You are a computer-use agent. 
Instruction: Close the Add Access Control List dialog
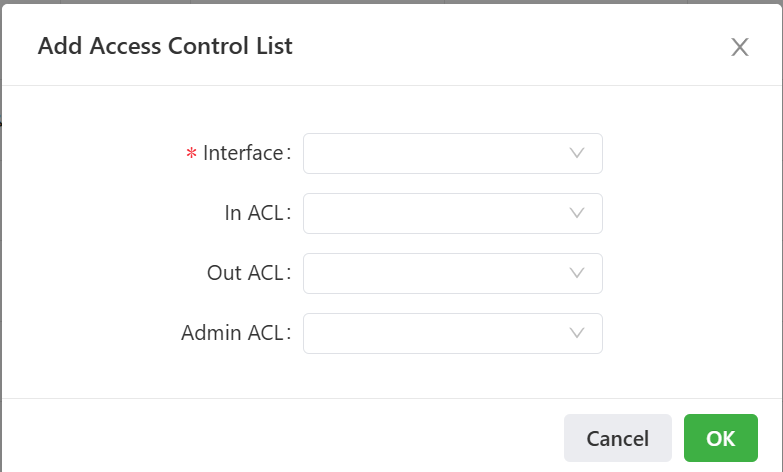click(739, 47)
